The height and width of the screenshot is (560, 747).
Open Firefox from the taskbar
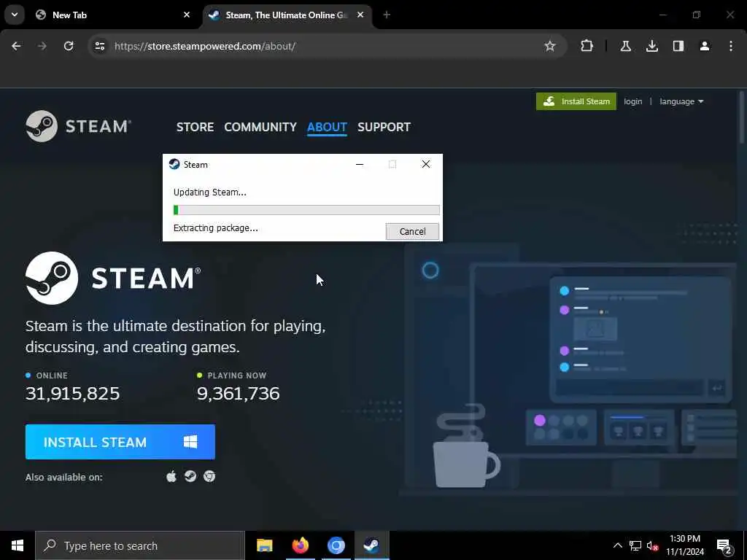tap(300, 545)
